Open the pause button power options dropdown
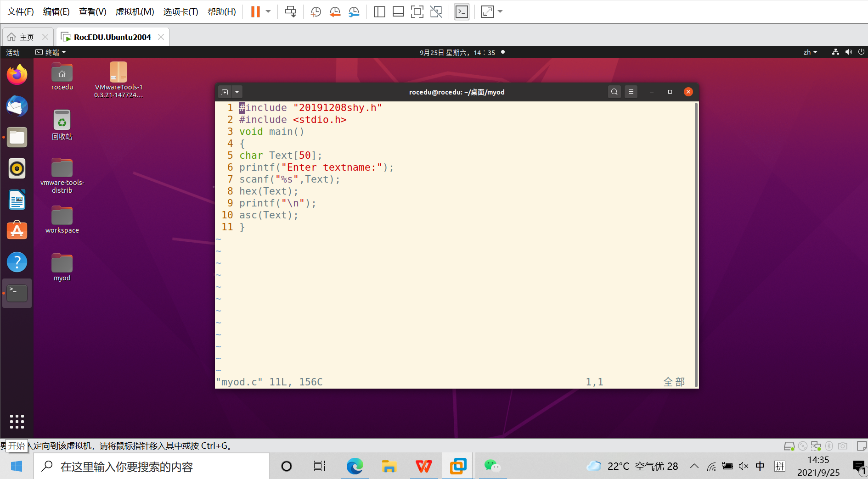The width and height of the screenshot is (868, 479). click(x=268, y=11)
